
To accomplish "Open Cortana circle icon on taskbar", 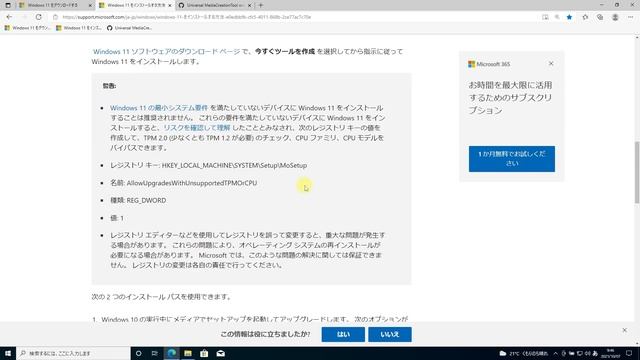I will tap(138, 353).
